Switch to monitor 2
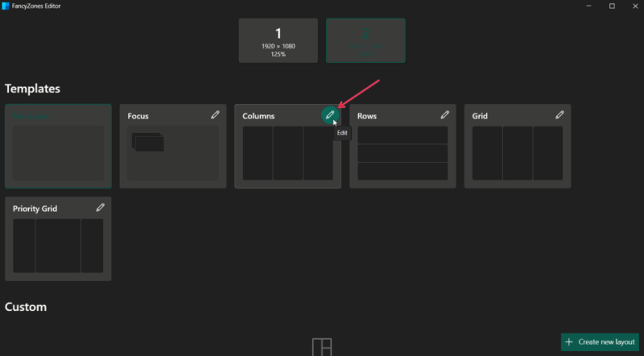644x356 pixels. (x=365, y=39)
